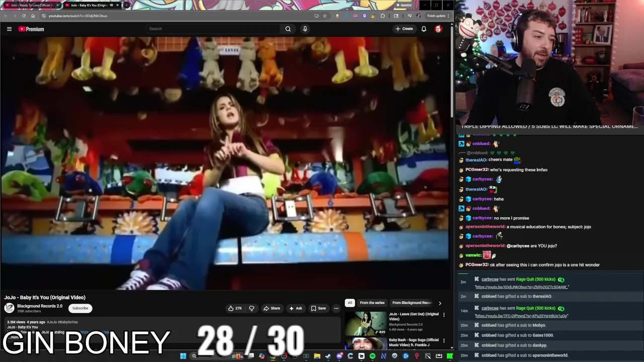
Task: Open the Baby Bash - Suga Suga thumbnail
Action: (x=366, y=343)
